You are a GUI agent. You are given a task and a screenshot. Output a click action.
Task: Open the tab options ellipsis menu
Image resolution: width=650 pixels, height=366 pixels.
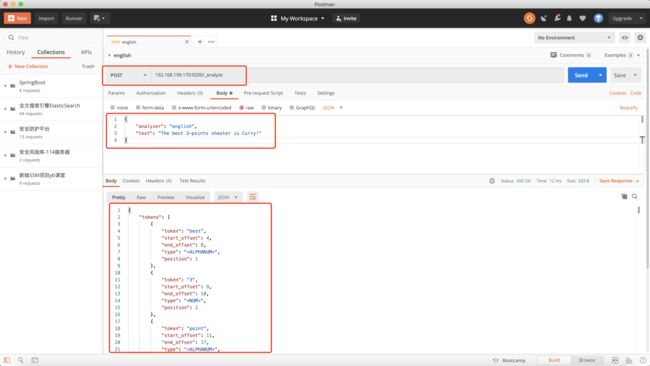click(x=211, y=42)
